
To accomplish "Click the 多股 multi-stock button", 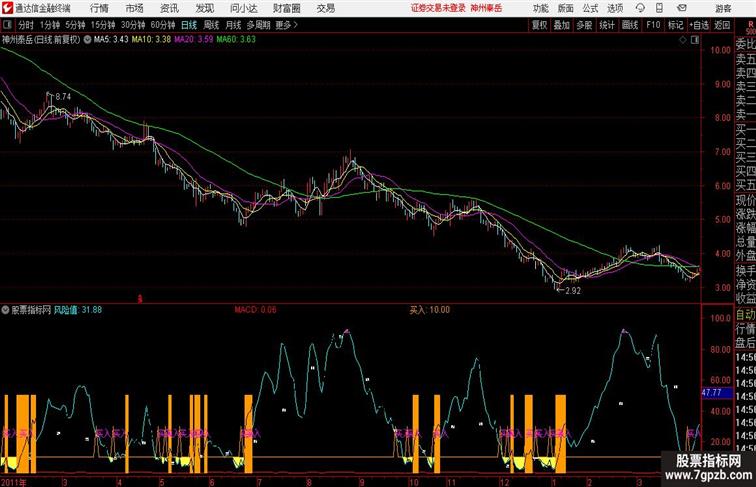I will [x=584, y=25].
